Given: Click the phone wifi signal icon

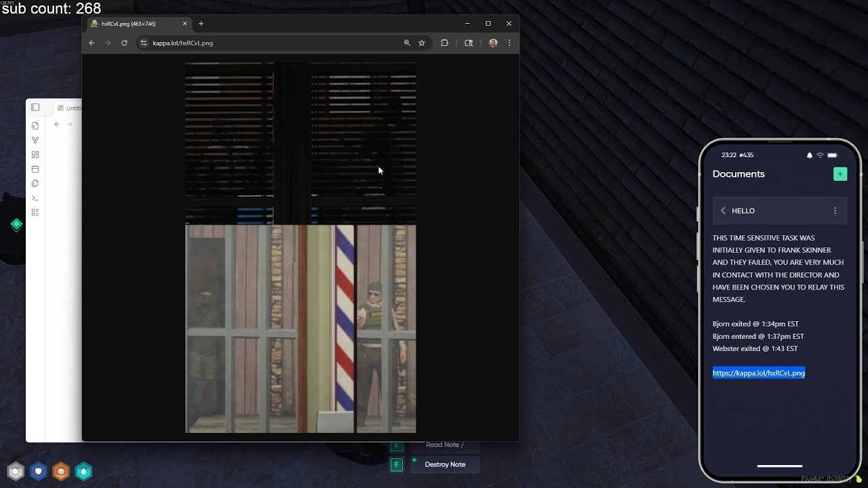Looking at the screenshot, I should click(820, 155).
